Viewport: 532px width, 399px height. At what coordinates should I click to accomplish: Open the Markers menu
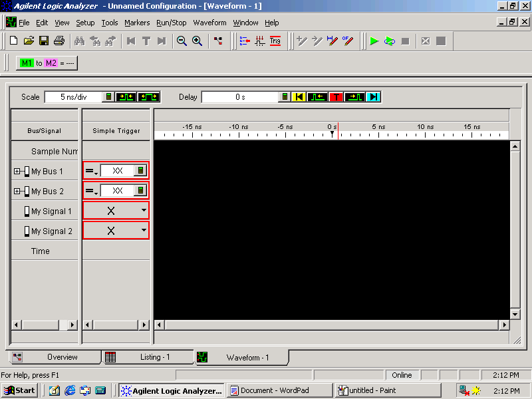[137, 23]
